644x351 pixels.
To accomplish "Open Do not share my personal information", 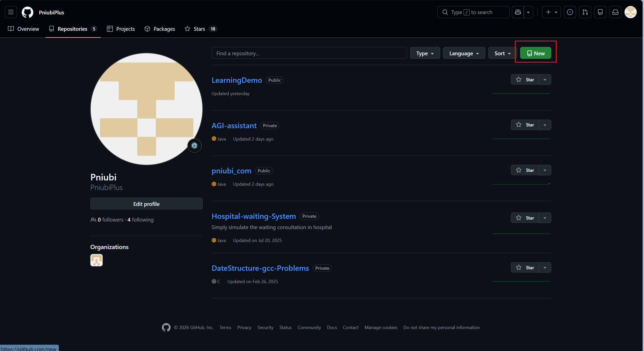I will (441, 328).
